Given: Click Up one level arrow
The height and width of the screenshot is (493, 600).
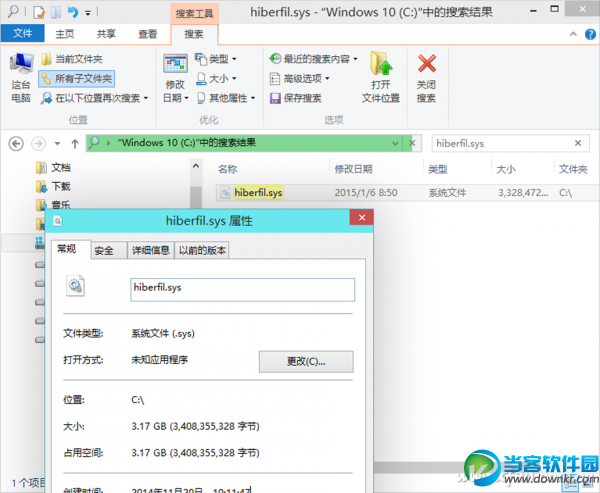Looking at the screenshot, I should point(75,144).
